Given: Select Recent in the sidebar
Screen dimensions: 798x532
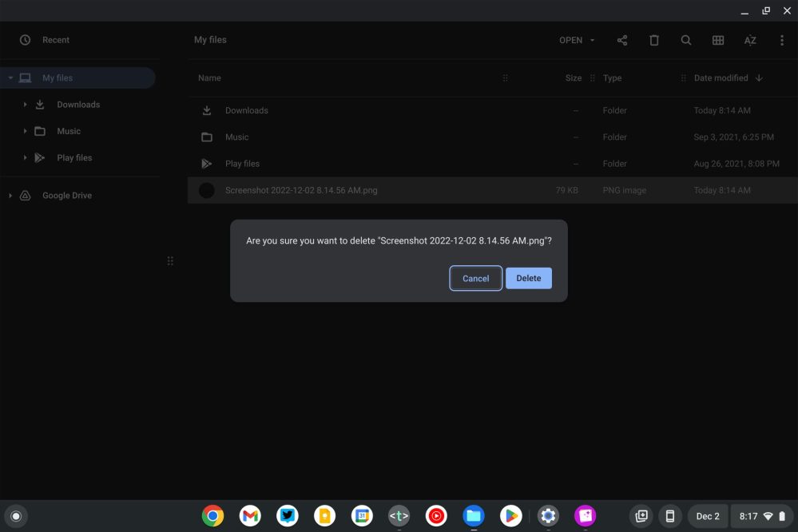Looking at the screenshot, I should pos(55,40).
